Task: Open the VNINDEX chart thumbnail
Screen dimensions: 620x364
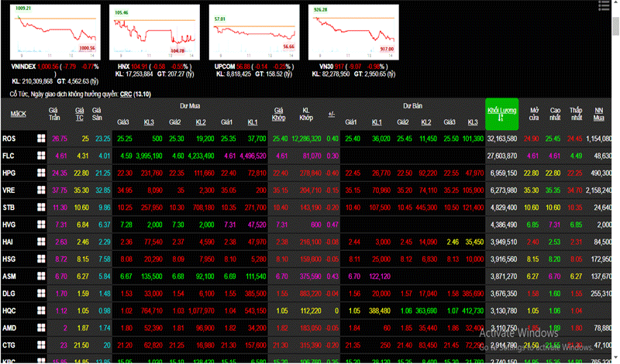Action: (x=55, y=32)
